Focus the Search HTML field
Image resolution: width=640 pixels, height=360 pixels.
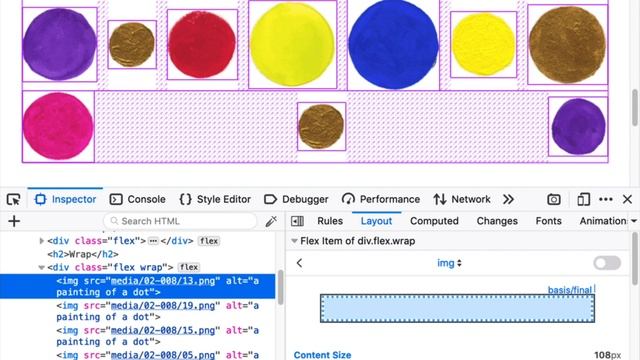pos(180,221)
